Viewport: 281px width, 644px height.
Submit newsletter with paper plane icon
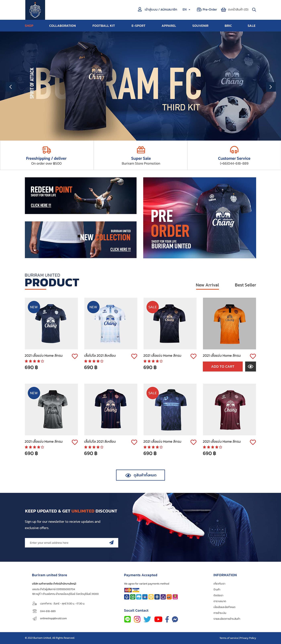[111, 543]
